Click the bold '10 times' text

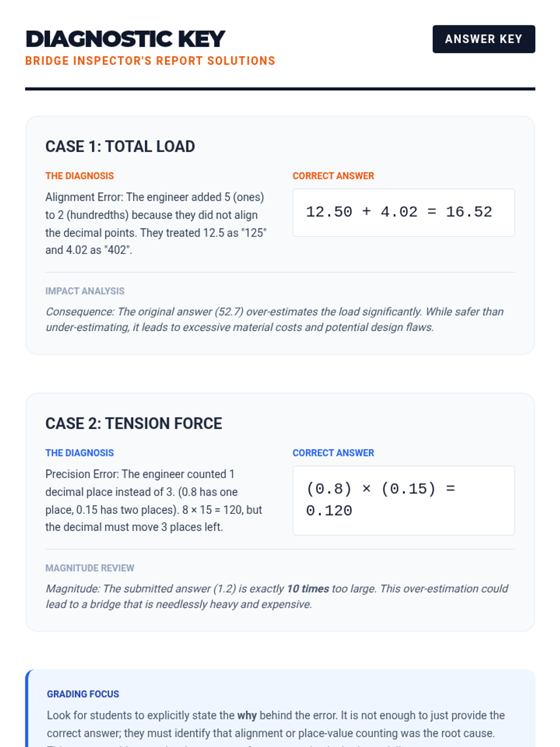tap(308, 589)
